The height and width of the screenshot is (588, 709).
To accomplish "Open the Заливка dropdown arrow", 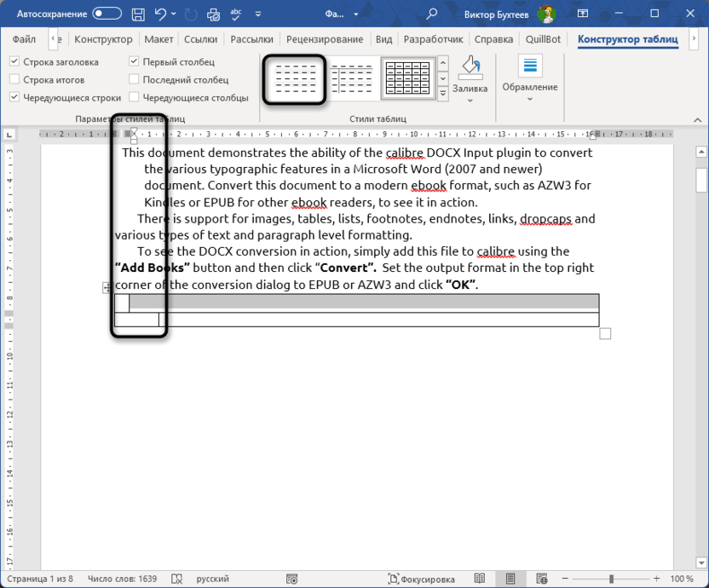I will click(470, 100).
